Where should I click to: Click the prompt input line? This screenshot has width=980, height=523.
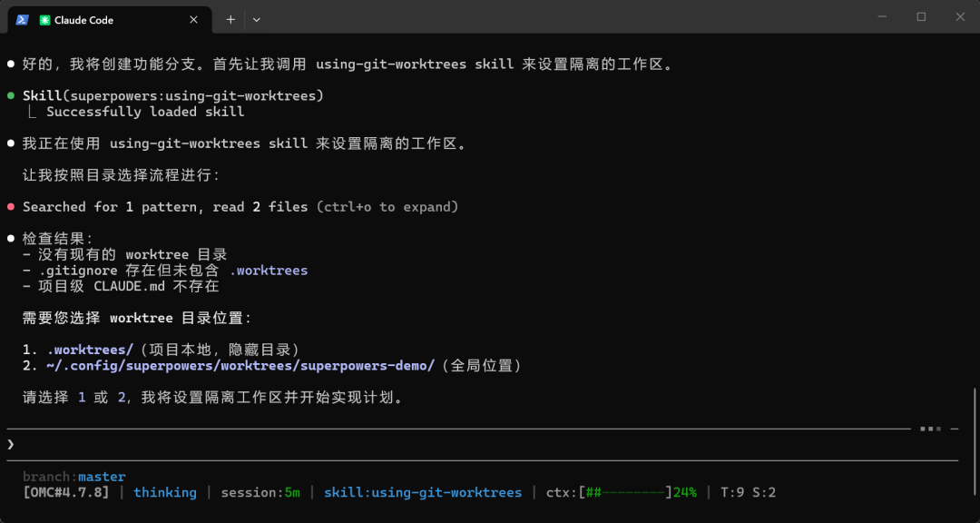coord(481,445)
